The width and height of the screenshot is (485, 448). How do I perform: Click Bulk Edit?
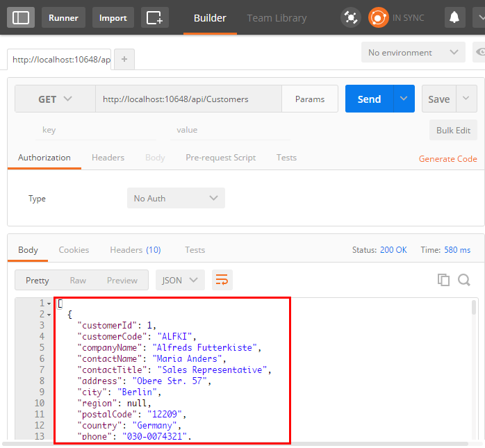pos(453,130)
